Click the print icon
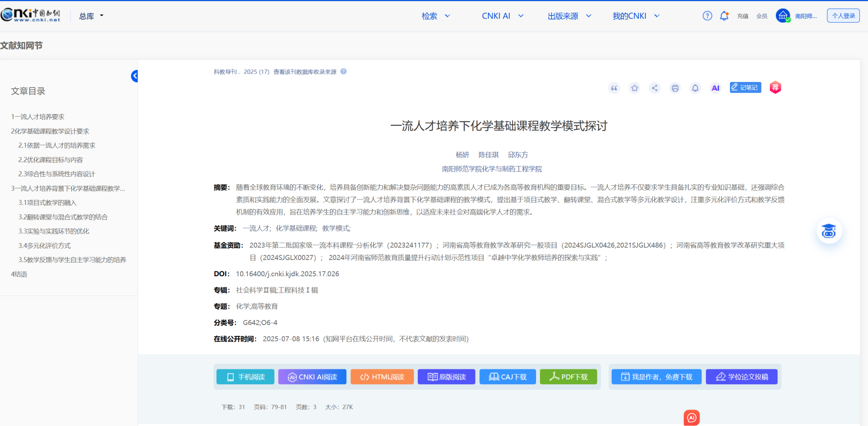This screenshot has height=426, width=868. click(675, 88)
